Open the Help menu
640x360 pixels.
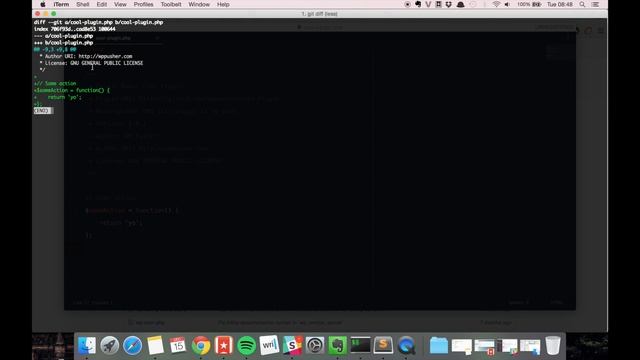223,4
